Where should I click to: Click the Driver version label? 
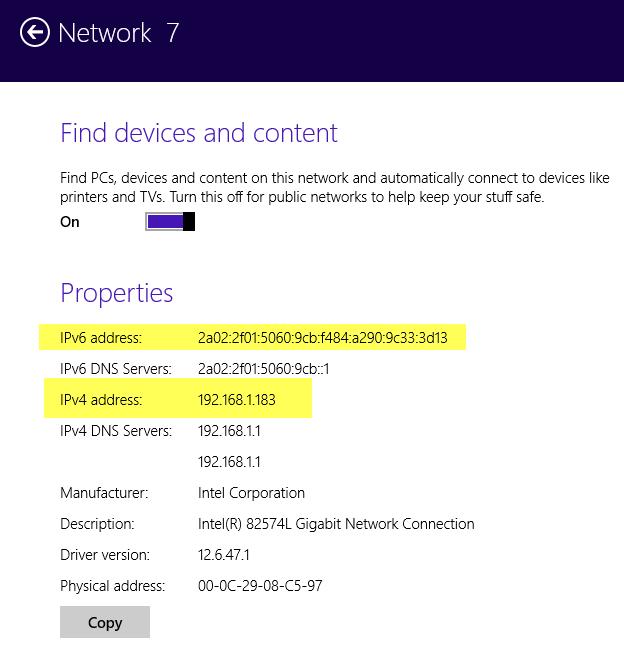(105, 555)
